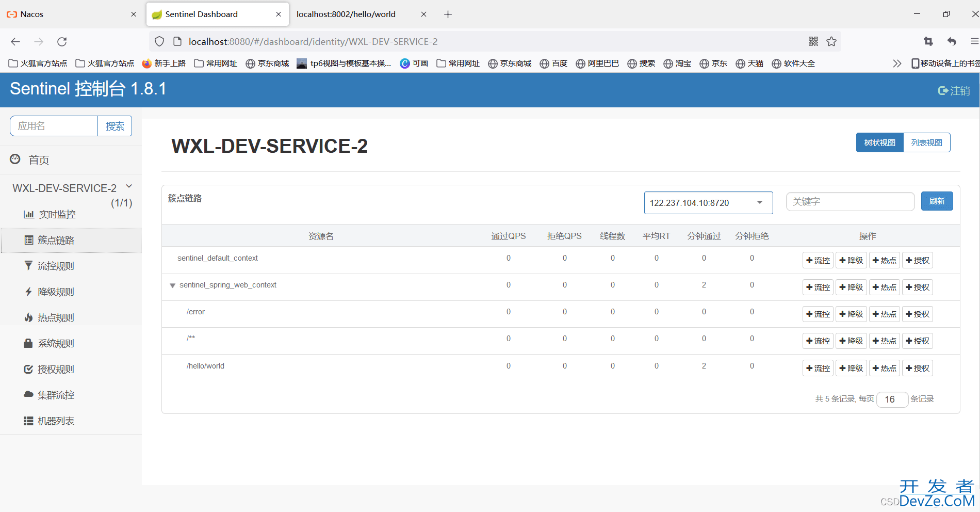Image resolution: width=980 pixels, height=512 pixels.
Task: Add 授权 rule for /hello/world
Action: coord(918,369)
